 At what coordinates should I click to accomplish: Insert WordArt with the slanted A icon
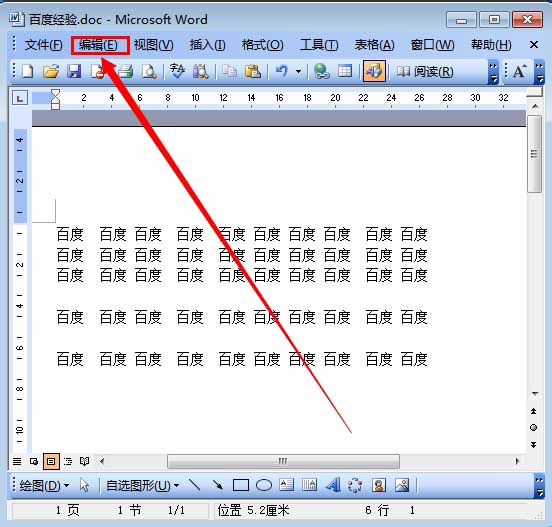[x=333, y=485]
